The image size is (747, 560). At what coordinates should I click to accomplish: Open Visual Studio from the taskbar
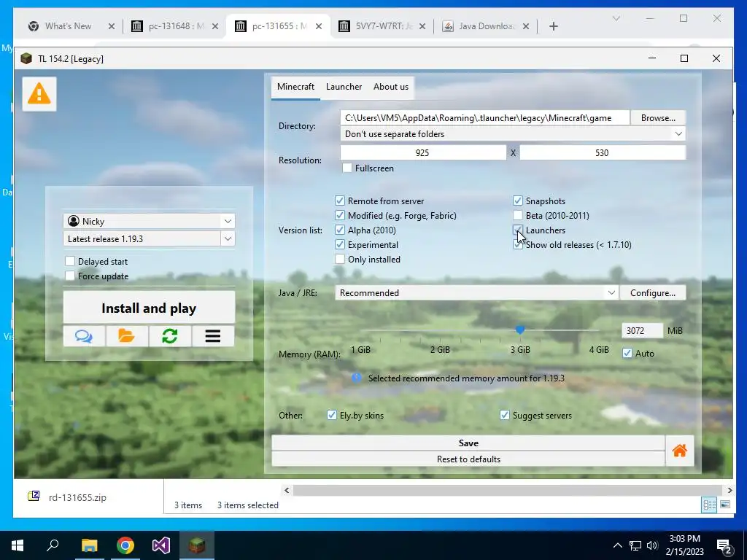point(161,545)
